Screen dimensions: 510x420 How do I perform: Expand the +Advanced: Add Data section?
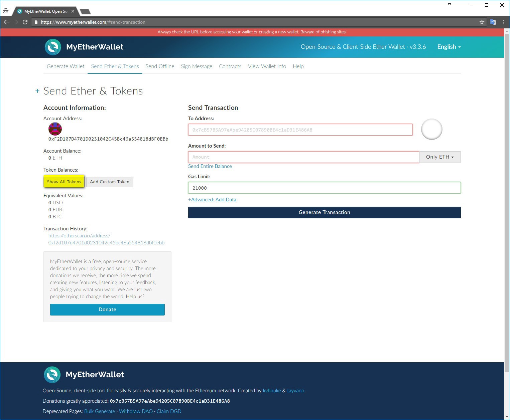click(212, 200)
